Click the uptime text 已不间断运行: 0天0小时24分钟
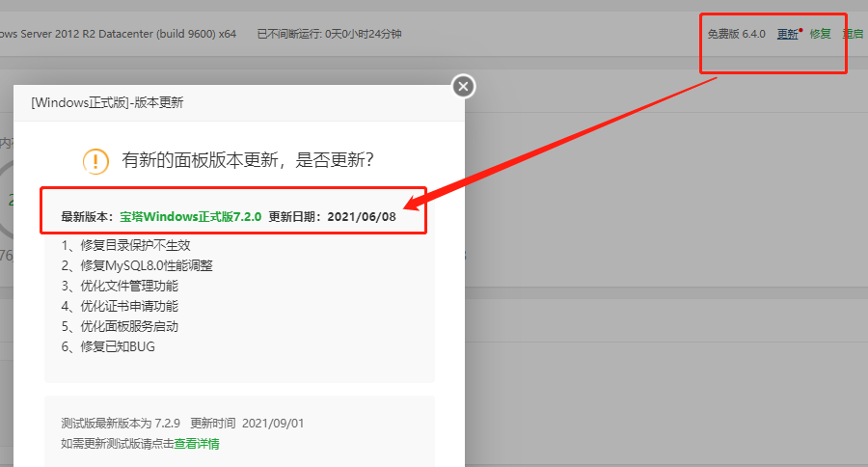 [x=330, y=34]
